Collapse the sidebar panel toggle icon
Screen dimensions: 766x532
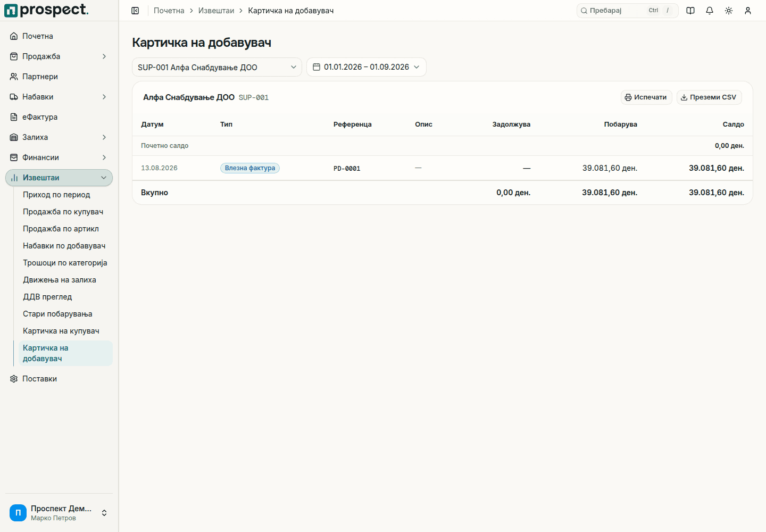[135, 11]
